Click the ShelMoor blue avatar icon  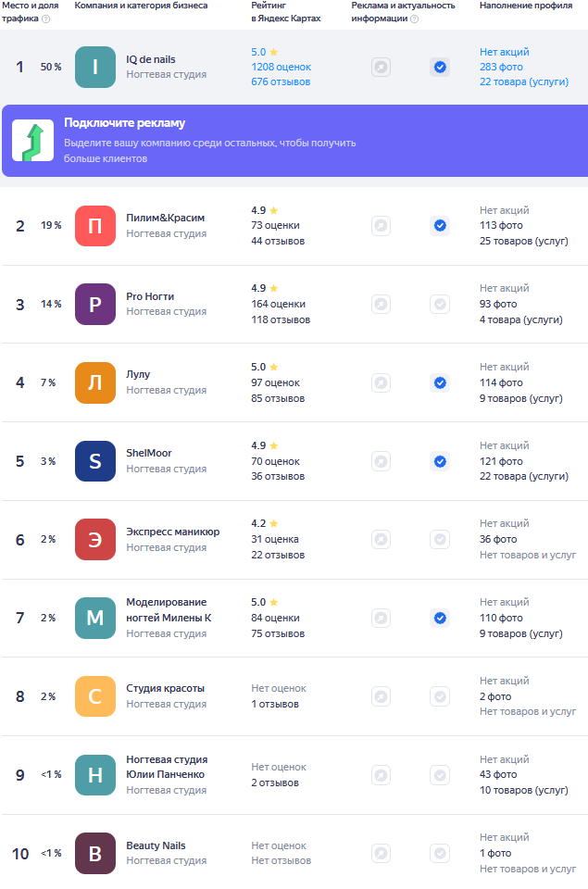(95, 461)
